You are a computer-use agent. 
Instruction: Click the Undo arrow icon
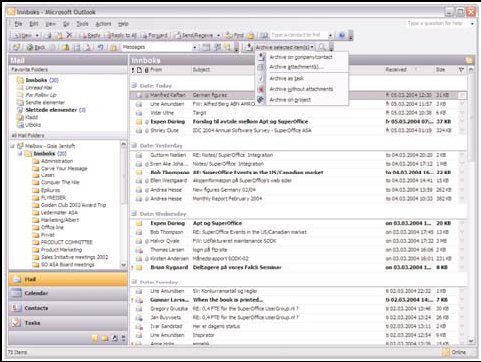coord(100,47)
